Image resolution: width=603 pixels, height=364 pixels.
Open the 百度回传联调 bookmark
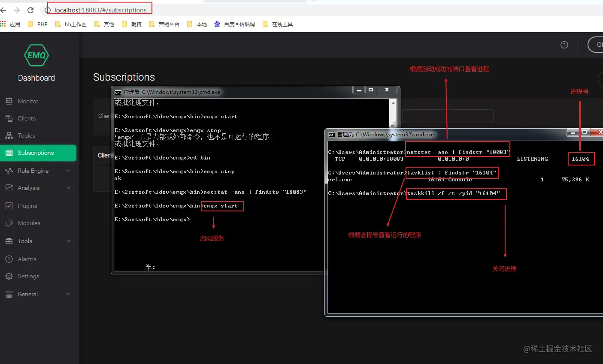tap(235, 24)
